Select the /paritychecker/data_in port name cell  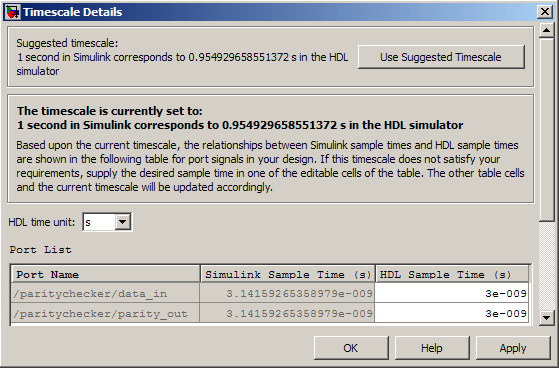click(106, 293)
